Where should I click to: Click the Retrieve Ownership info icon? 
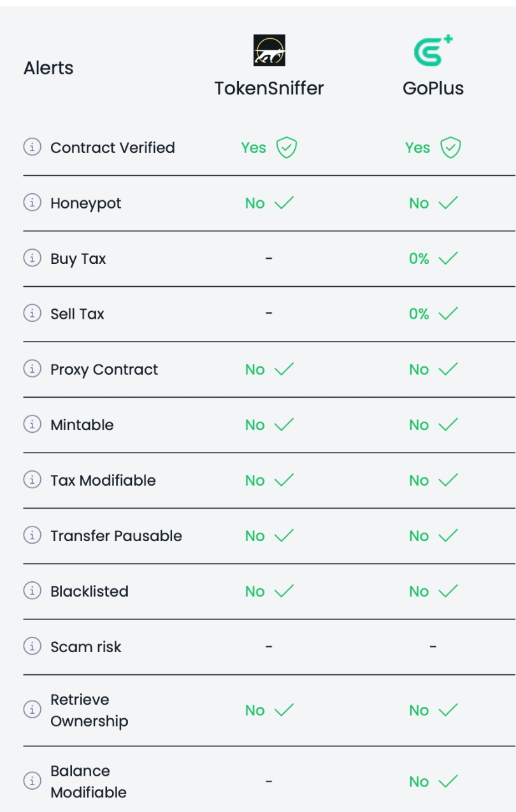[x=32, y=709]
